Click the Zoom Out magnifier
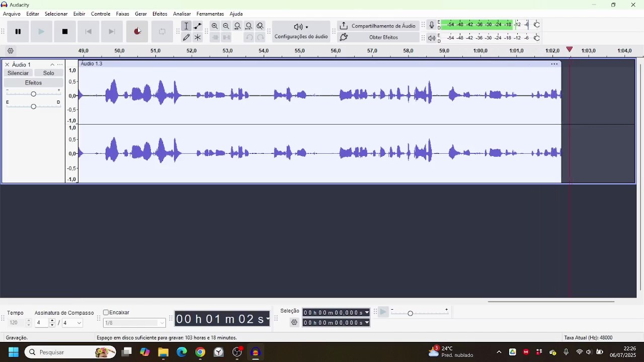The image size is (644, 362). point(226,26)
